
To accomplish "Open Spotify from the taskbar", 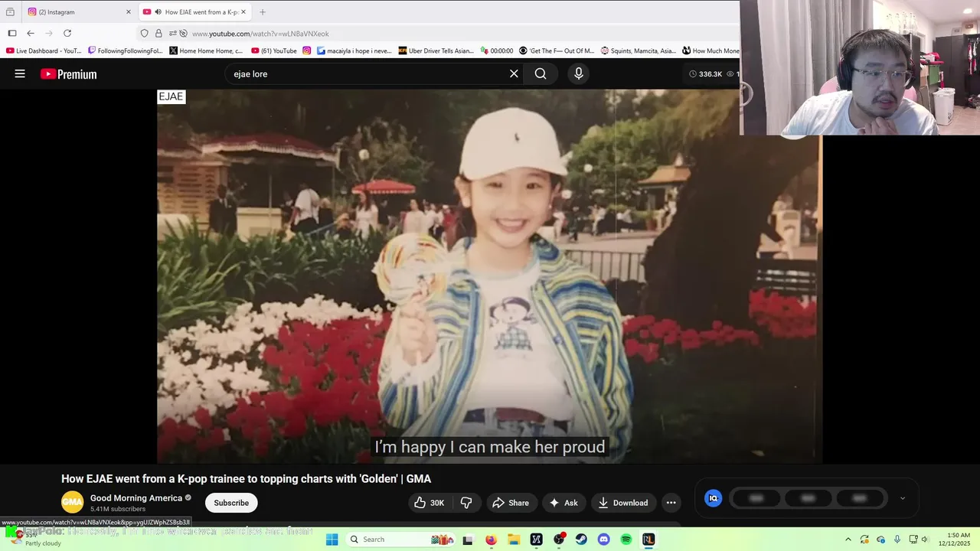I will (626, 540).
